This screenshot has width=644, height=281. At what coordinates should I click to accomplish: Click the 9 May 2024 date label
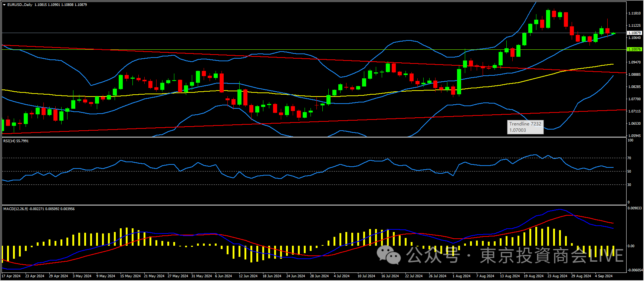[106, 276]
